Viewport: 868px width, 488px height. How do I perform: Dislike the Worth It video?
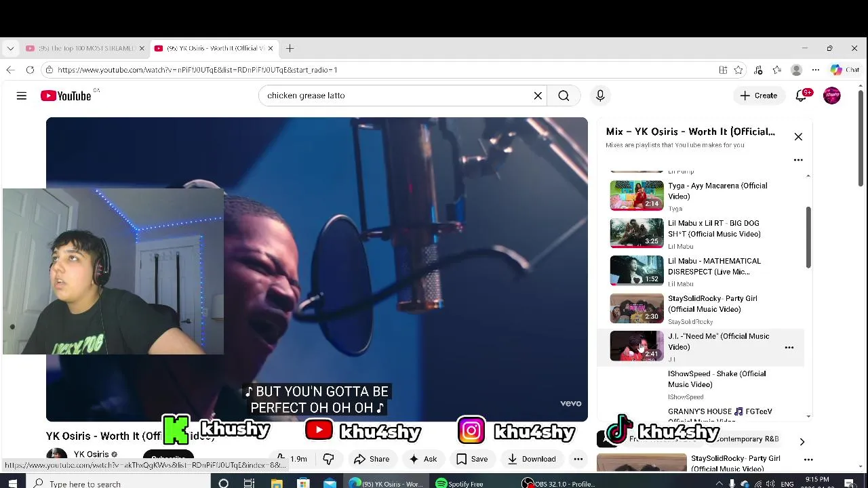coord(328,459)
